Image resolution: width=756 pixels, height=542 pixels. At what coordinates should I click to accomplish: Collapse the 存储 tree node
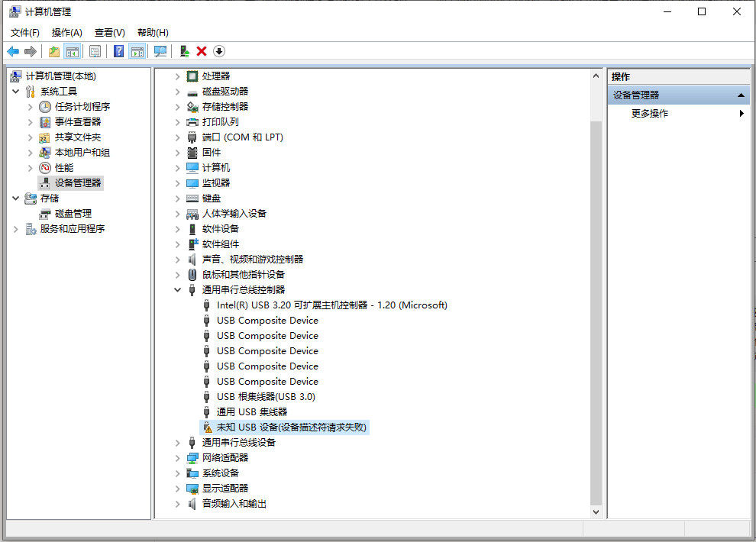[16, 198]
